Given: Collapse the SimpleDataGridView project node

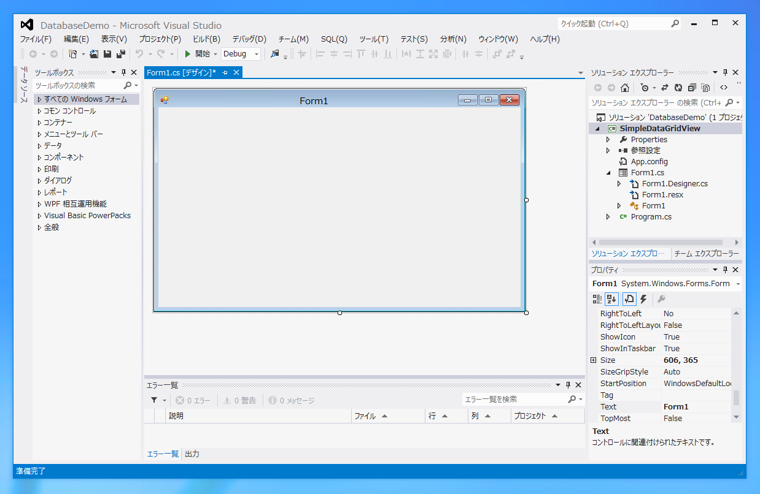Looking at the screenshot, I should click(x=598, y=128).
